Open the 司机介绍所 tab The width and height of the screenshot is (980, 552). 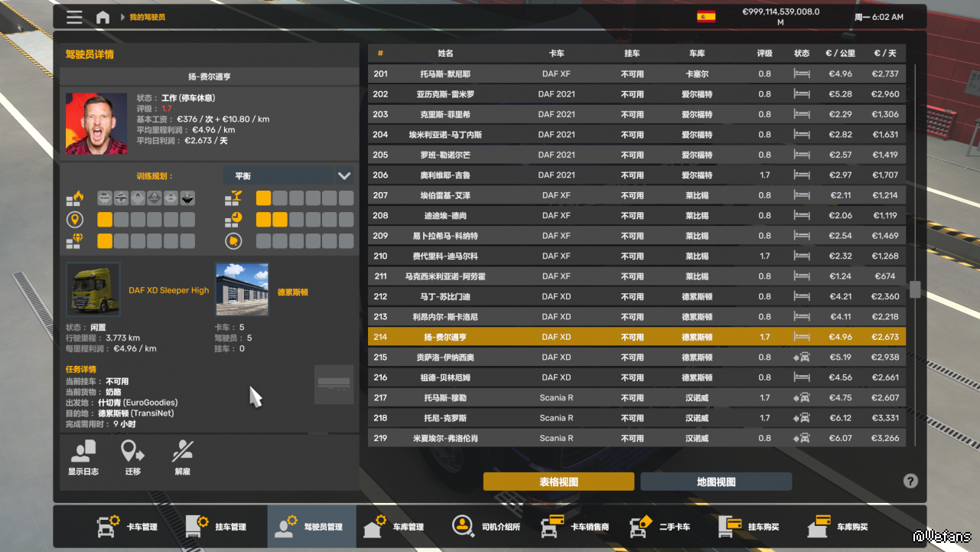click(x=486, y=527)
